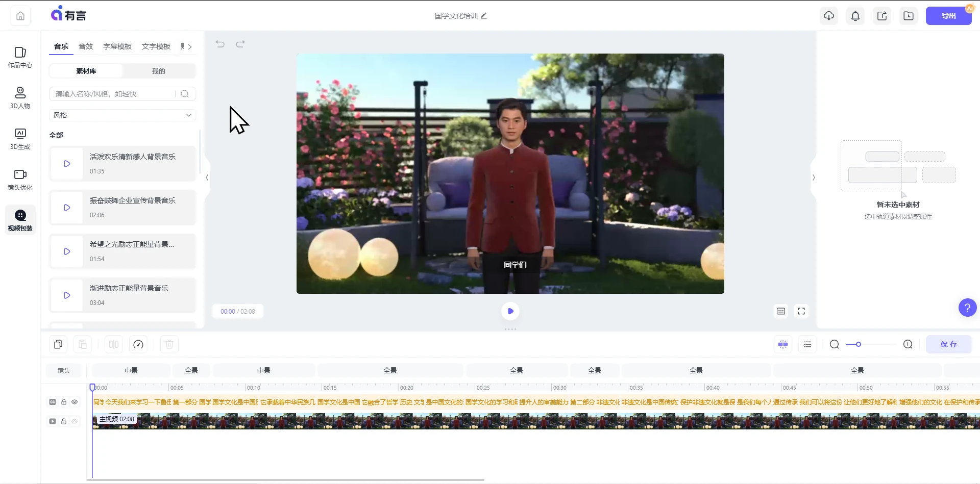Open the 3D生成 panel
The height and width of the screenshot is (484, 980).
pyautogui.click(x=20, y=139)
